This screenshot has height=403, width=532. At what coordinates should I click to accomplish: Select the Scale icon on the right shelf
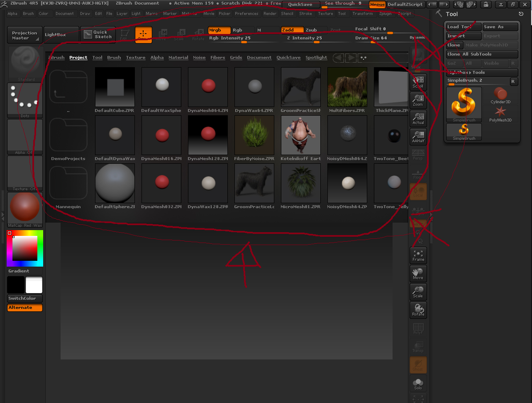(418, 291)
